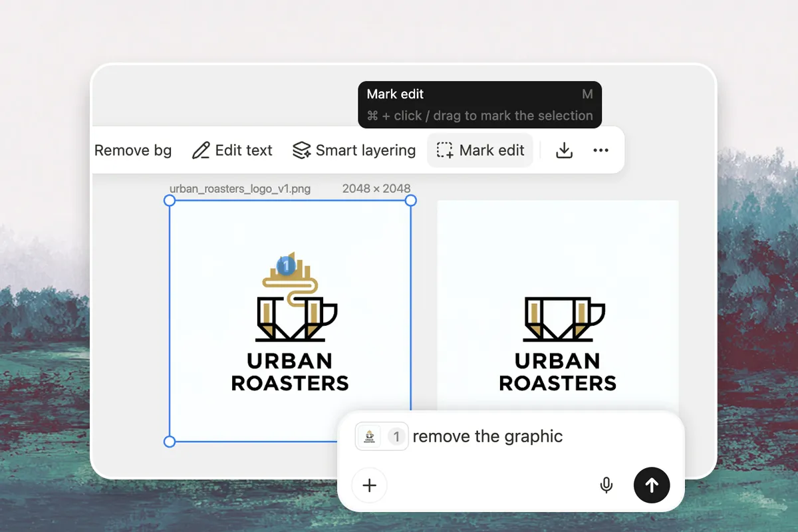This screenshot has height=532, width=798.
Task: Click the urban_roasters_logo_v1.png file name label
Action: tap(240, 189)
